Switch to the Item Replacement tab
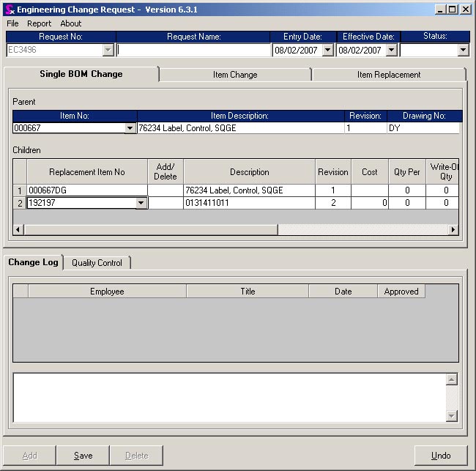476x471 pixels. pos(388,75)
